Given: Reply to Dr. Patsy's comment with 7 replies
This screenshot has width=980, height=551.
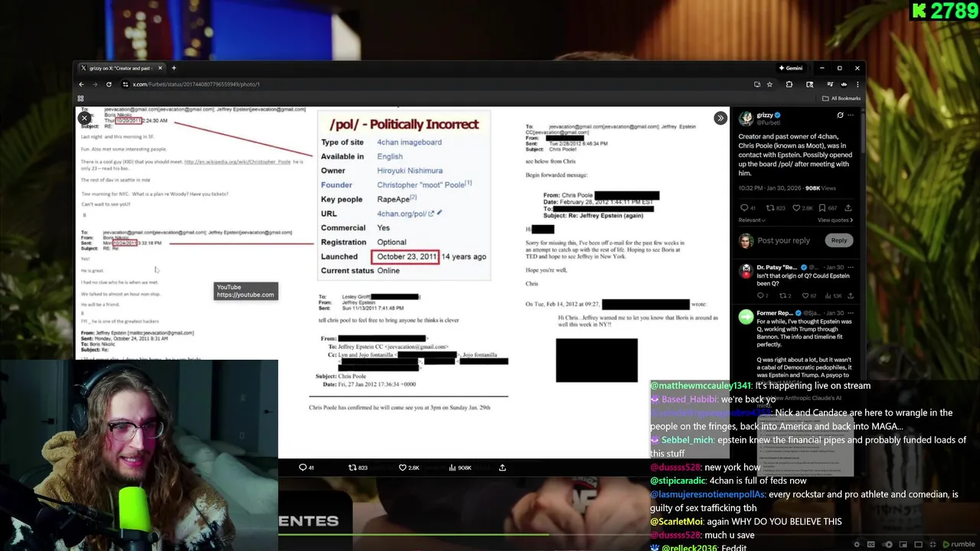Looking at the screenshot, I should (762, 295).
